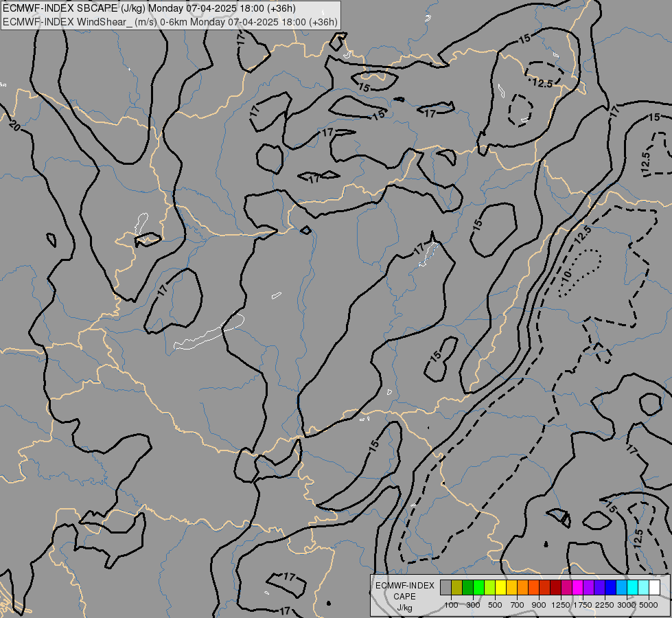Click the orange-red swatch left of 900
This screenshot has height=618, width=672.
click(534, 587)
